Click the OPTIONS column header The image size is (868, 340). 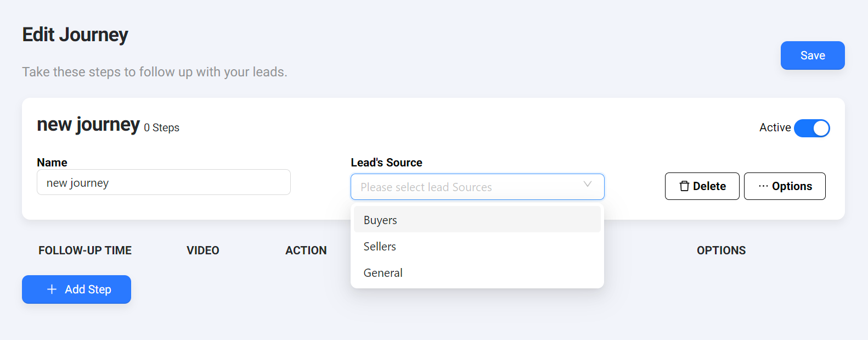721,250
